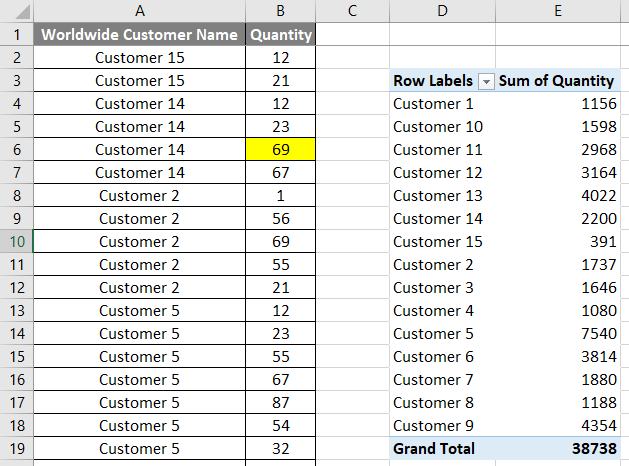
Task: Select pivot row label Customer 8
Action: pos(442,403)
